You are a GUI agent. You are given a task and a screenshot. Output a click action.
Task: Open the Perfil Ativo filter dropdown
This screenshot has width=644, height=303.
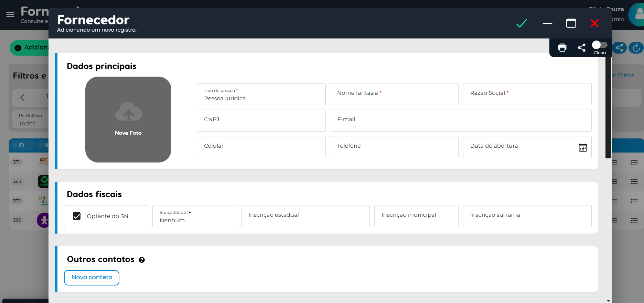coord(30,120)
